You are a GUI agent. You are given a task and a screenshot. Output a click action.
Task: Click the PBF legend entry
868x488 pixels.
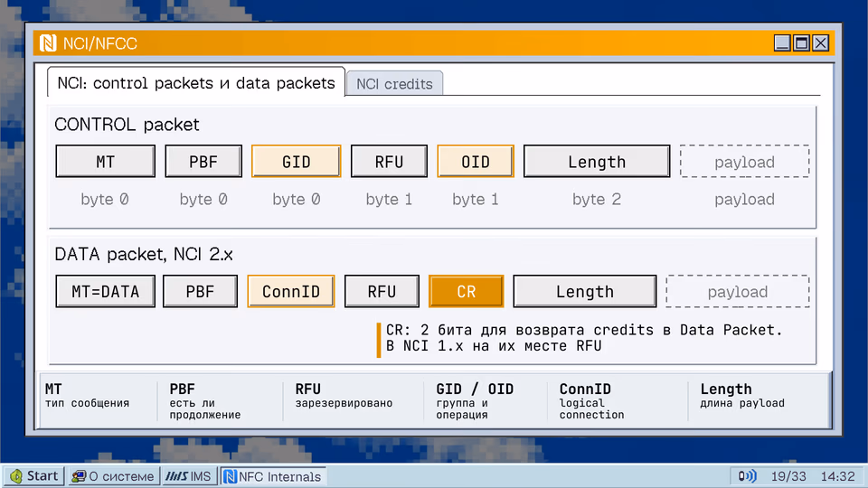pos(205,401)
